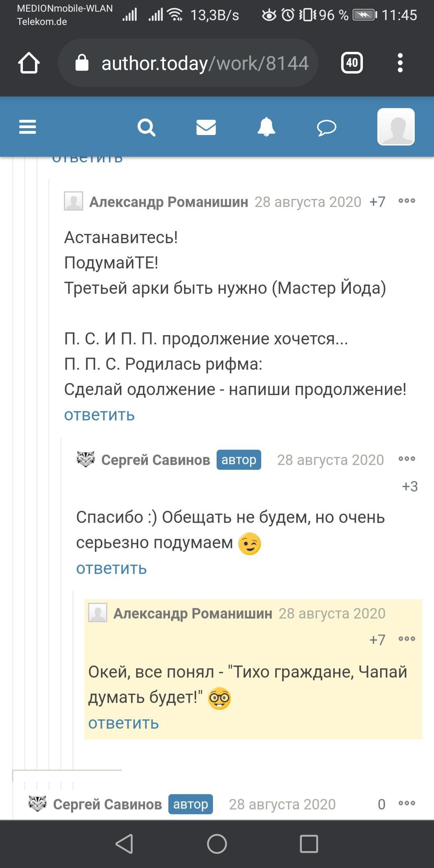This screenshot has width=434, height=868.
Task: Open the messages envelope icon
Action: point(206,127)
